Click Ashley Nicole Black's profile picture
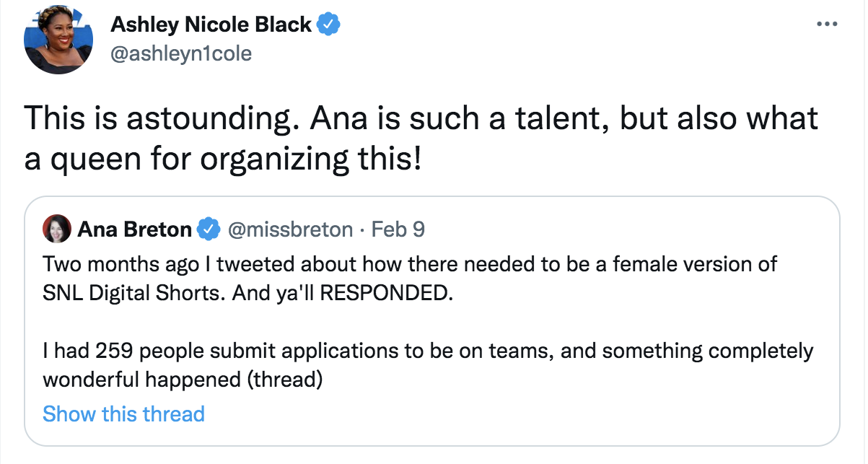 pyautogui.click(x=54, y=43)
